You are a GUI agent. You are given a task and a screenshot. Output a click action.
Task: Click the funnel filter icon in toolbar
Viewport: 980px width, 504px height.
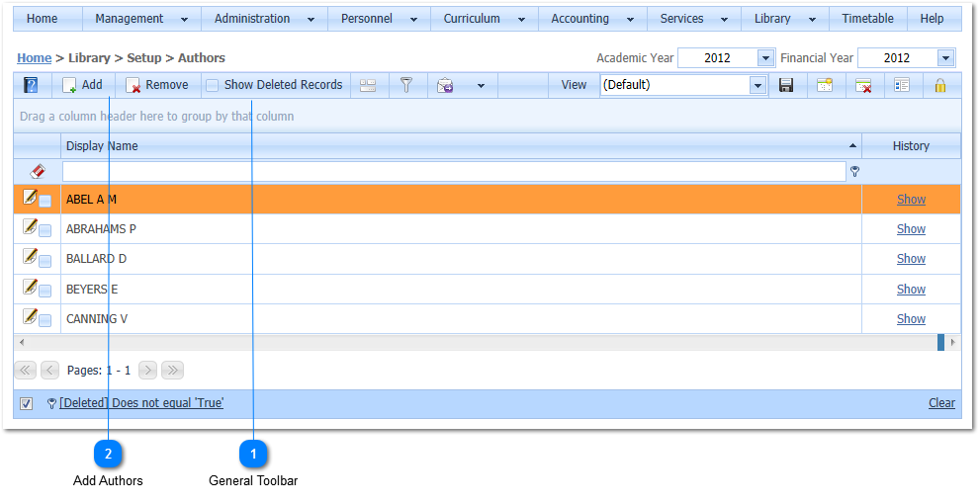coord(405,86)
